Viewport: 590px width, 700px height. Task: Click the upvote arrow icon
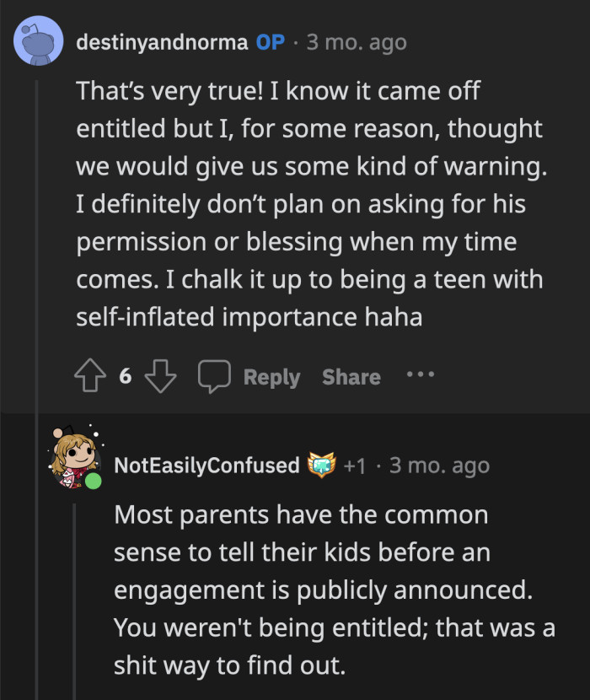coord(88,376)
